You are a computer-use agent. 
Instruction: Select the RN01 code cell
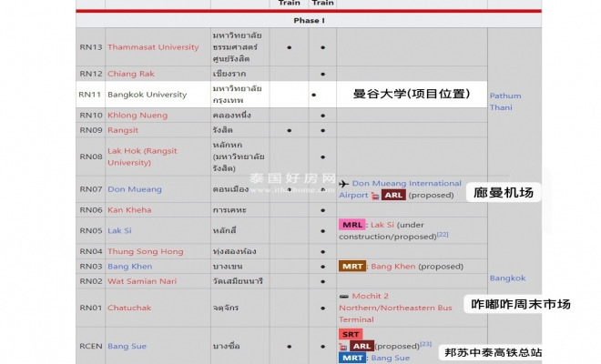(90, 308)
